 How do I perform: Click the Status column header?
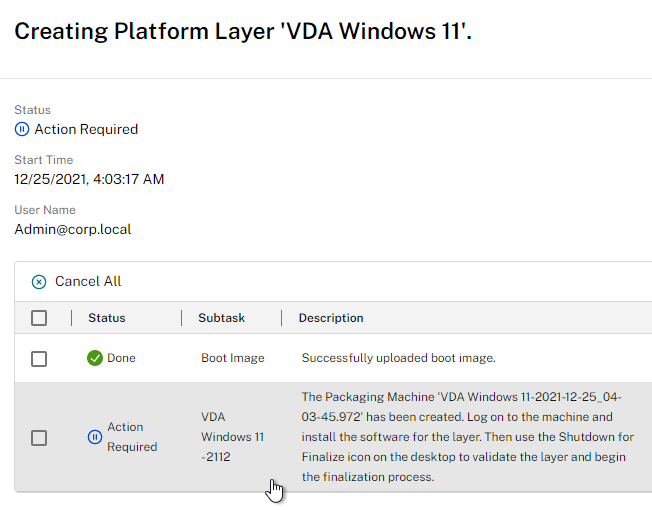coord(107,318)
